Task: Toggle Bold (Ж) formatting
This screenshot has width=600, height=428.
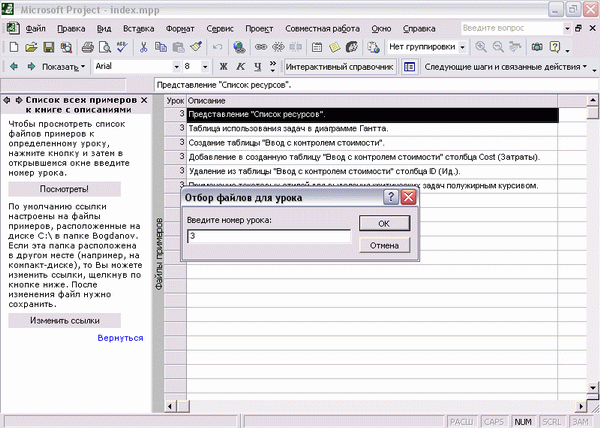Action: [223, 67]
